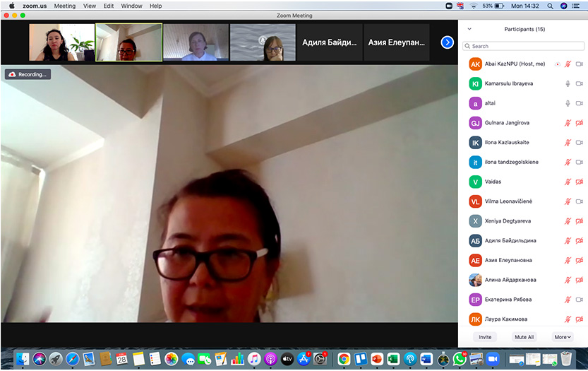Expand the More dropdown in Participants panel
Viewport: 588px width, 371px height.
pos(562,337)
